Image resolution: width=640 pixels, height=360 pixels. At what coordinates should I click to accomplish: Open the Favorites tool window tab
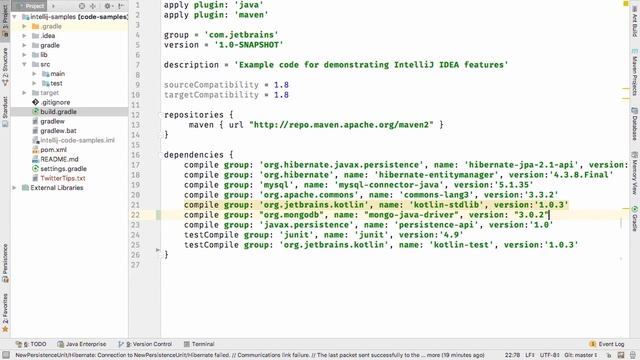pyautogui.click(x=5, y=312)
